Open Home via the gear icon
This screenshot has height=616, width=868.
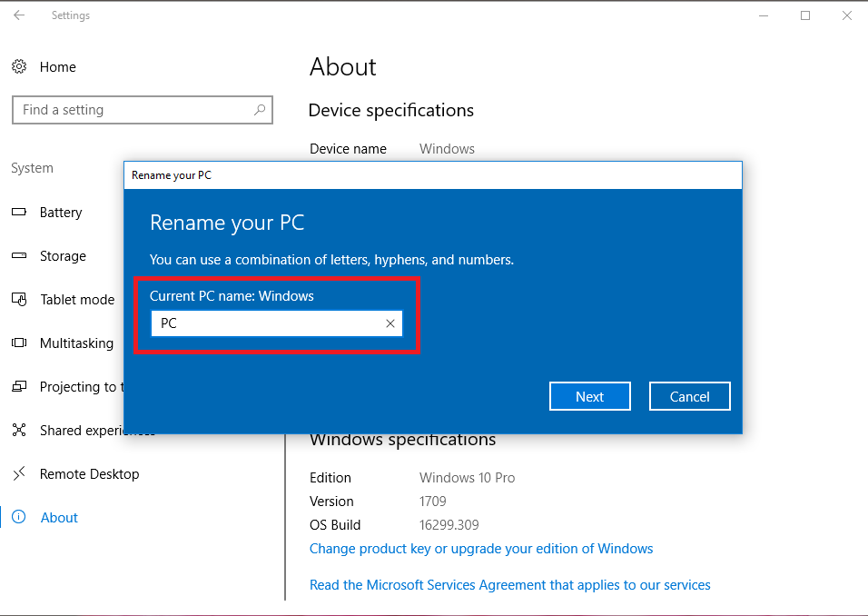[x=19, y=67]
